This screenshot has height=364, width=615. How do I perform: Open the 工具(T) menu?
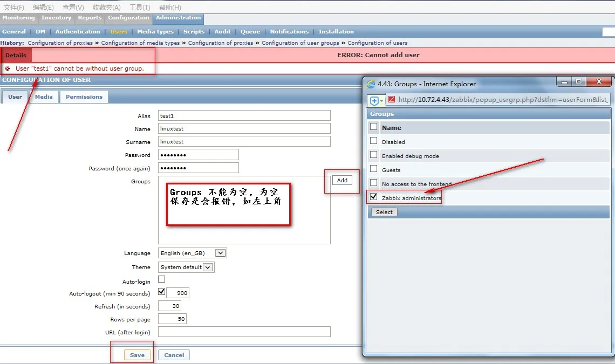pos(140,8)
